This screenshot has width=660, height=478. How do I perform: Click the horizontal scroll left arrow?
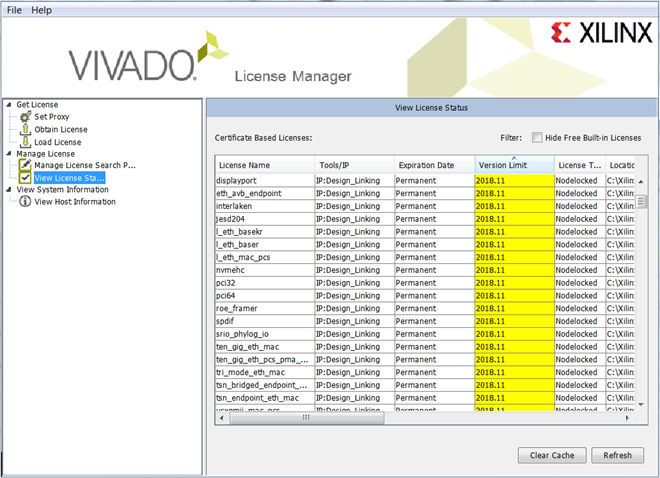click(222, 418)
